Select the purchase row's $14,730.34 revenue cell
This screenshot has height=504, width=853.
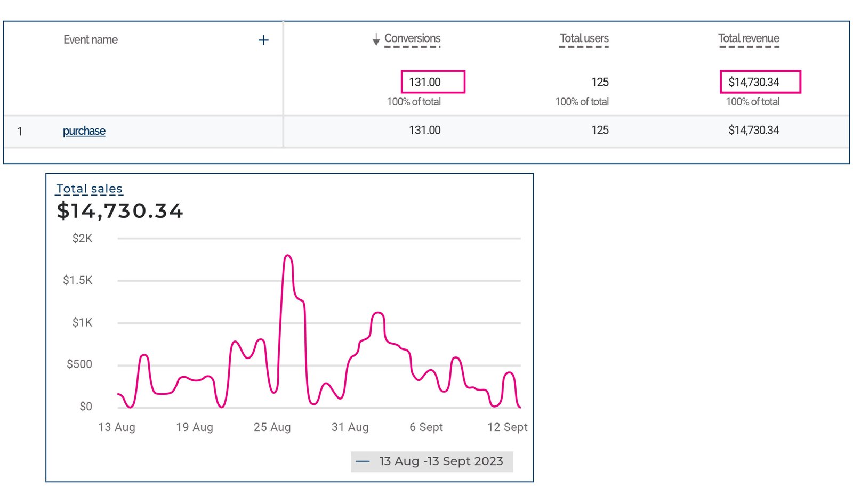click(x=753, y=130)
